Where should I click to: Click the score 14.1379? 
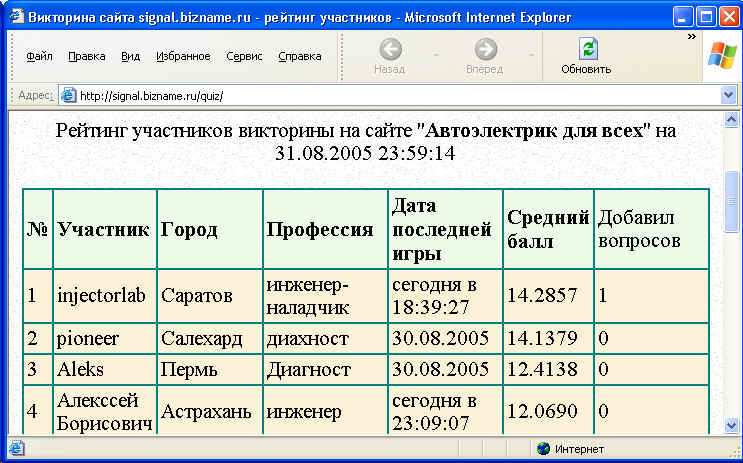[x=542, y=338]
